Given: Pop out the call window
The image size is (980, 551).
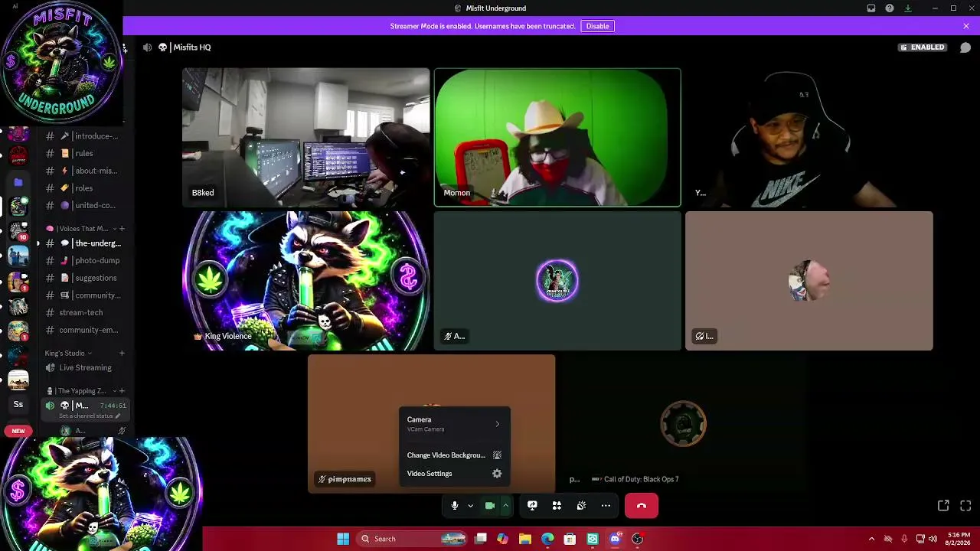Looking at the screenshot, I should (x=943, y=506).
